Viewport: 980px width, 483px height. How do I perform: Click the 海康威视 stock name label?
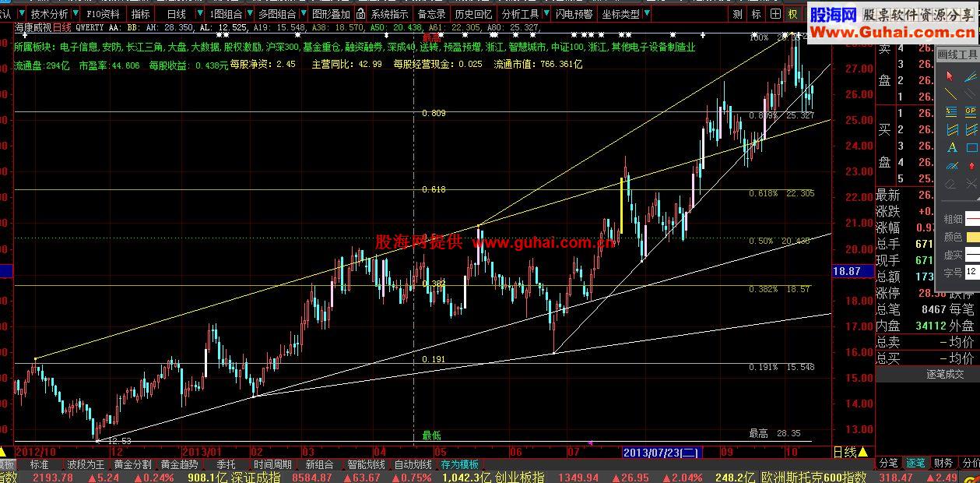[x=33, y=27]
